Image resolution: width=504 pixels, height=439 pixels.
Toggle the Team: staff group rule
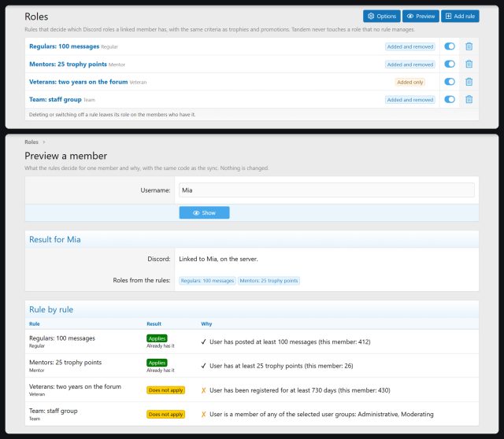click(x=450, y=100)
